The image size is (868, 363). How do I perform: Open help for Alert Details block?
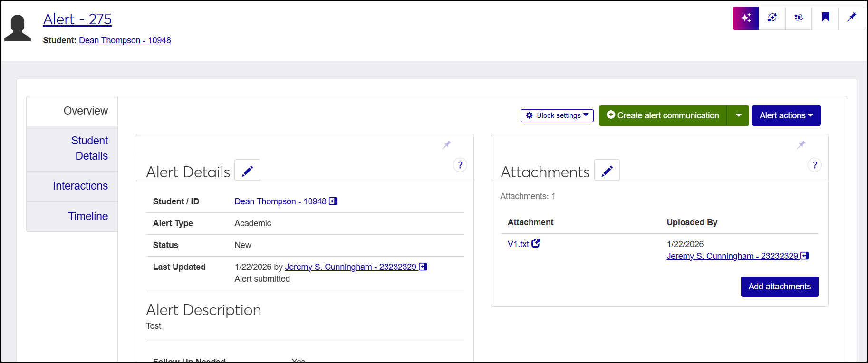[460, 165]
